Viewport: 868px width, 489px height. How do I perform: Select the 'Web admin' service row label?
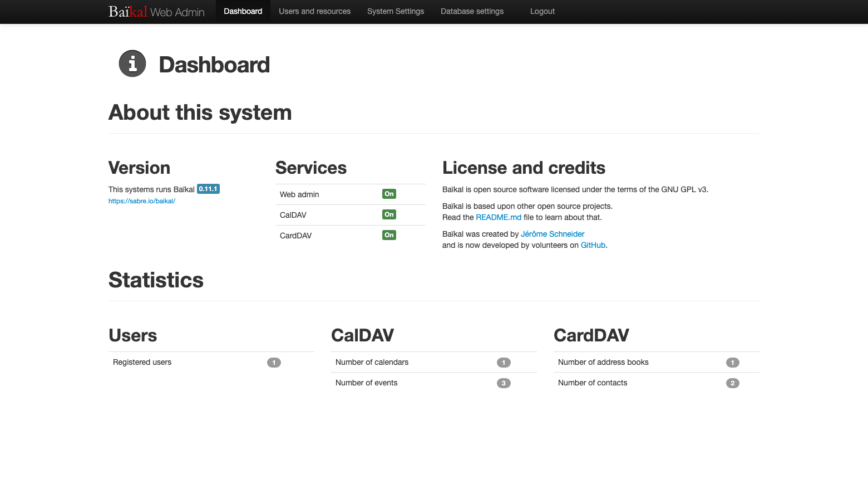pyautogui.click(x=299, y=194)
